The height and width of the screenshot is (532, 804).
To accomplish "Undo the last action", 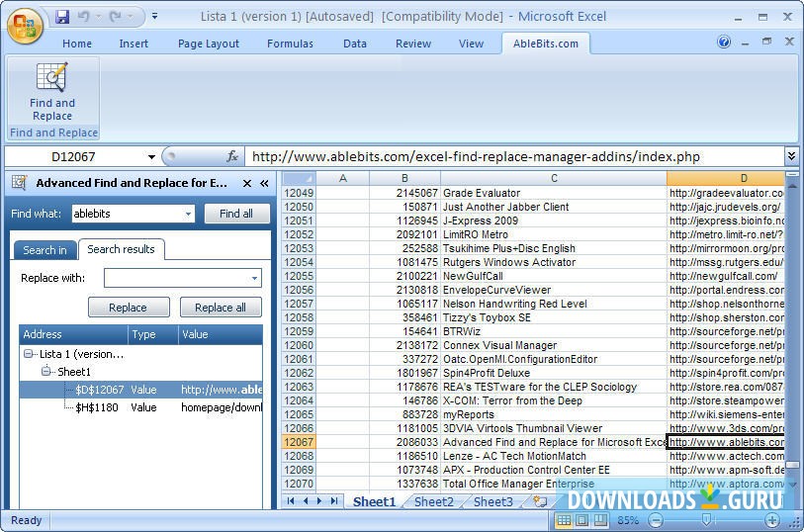I will tap(84, 17).
